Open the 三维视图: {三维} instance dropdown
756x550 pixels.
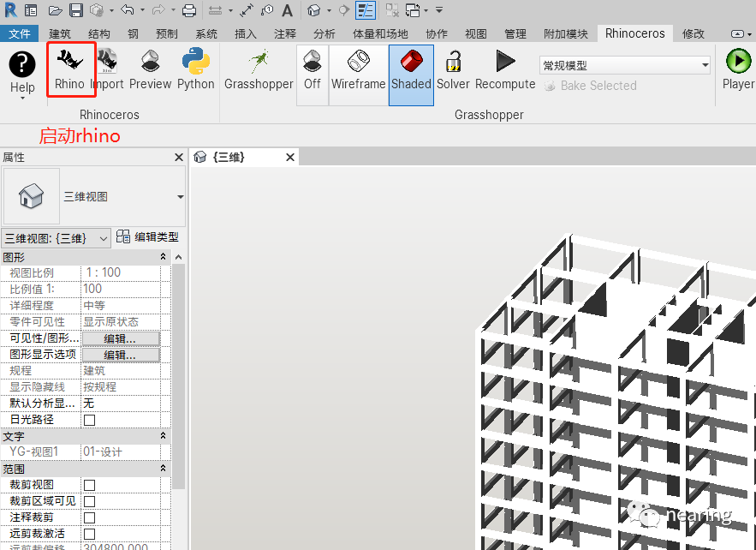point(57,238)
